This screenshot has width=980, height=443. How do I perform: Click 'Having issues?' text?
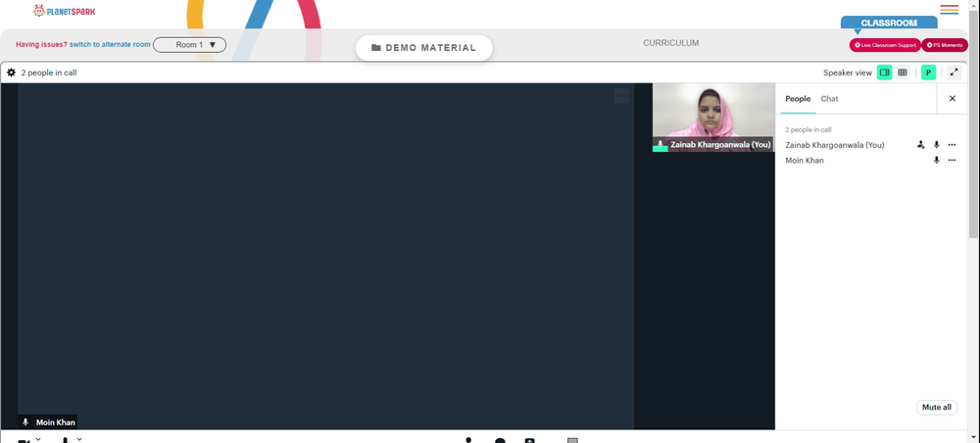click(42, 44)
